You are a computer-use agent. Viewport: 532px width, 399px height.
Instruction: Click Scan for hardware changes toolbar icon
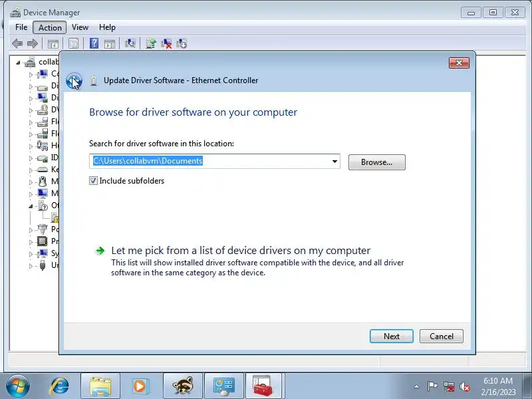tap(130, 43)
